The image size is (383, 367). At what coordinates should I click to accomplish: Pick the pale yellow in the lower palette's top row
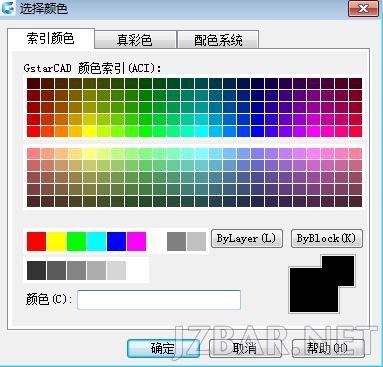tap(89, 153)
